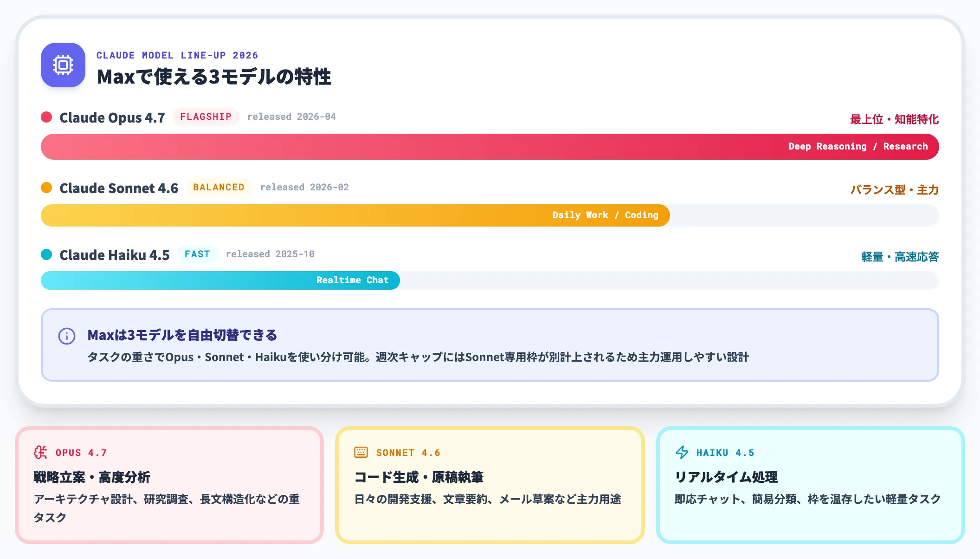Click the orange Daily Work / Coding bar
Viewport: 980px width, 559px height.
(x=355, y=215)
